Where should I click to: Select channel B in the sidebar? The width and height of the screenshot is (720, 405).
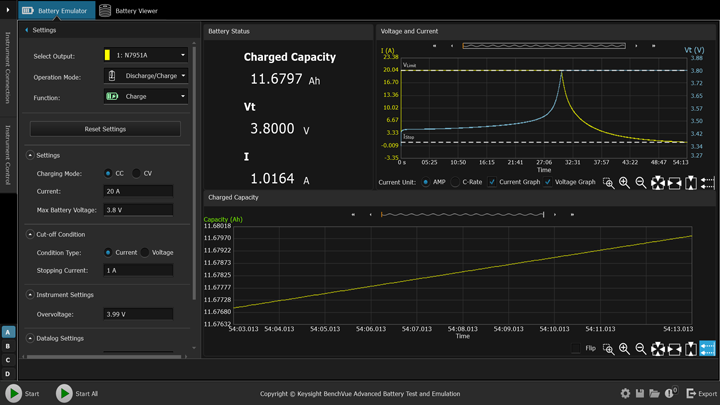[8, 346]
